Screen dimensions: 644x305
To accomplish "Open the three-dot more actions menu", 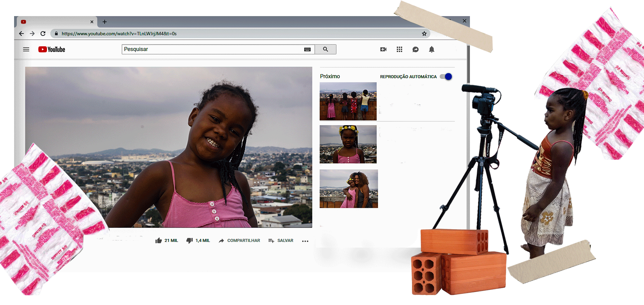I will pyautogui.click(x=305, y=241).
